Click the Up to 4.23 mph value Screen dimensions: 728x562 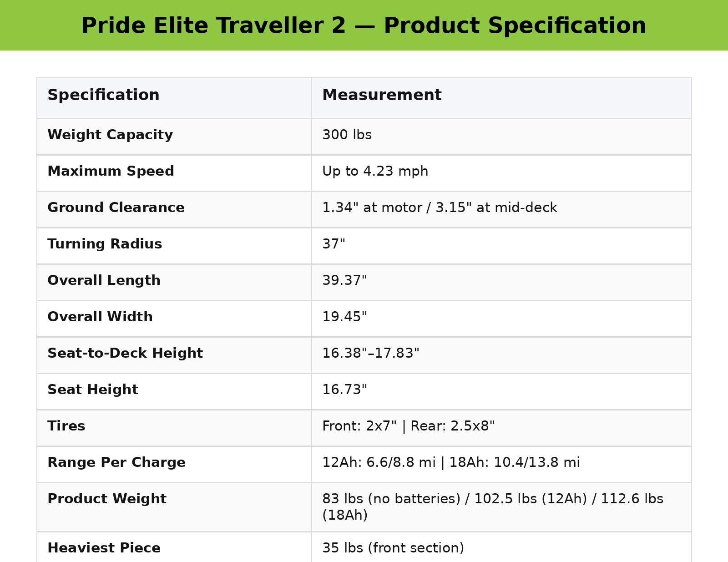tap(375, 172)
